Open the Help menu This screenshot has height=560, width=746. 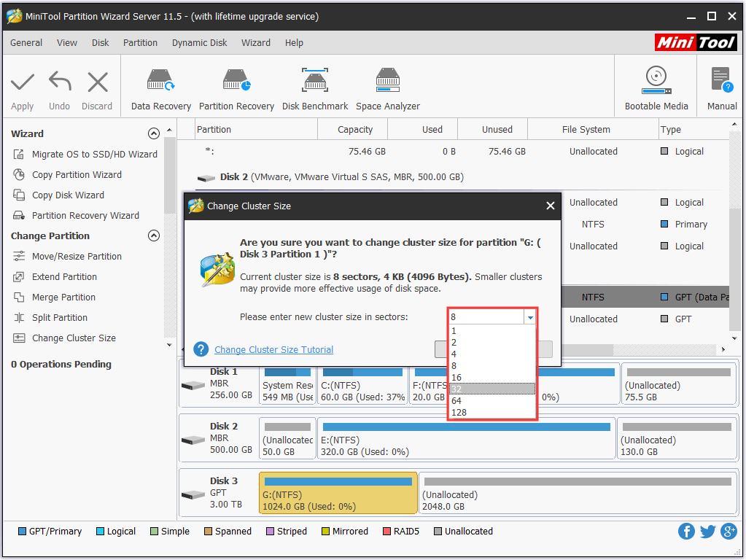pos(294,43)
